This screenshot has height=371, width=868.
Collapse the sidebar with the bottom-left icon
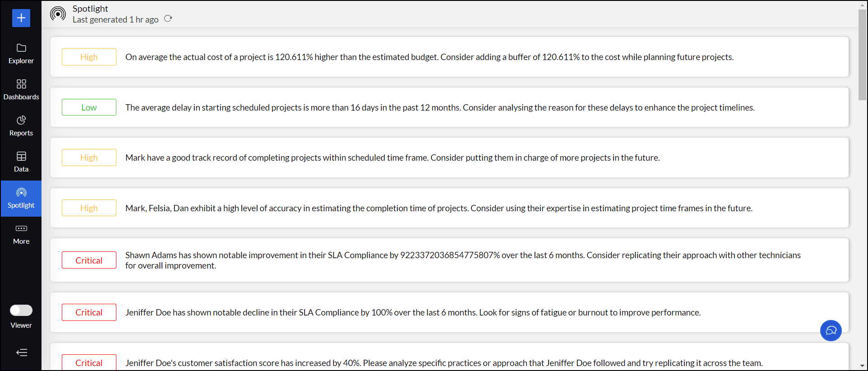21,352
